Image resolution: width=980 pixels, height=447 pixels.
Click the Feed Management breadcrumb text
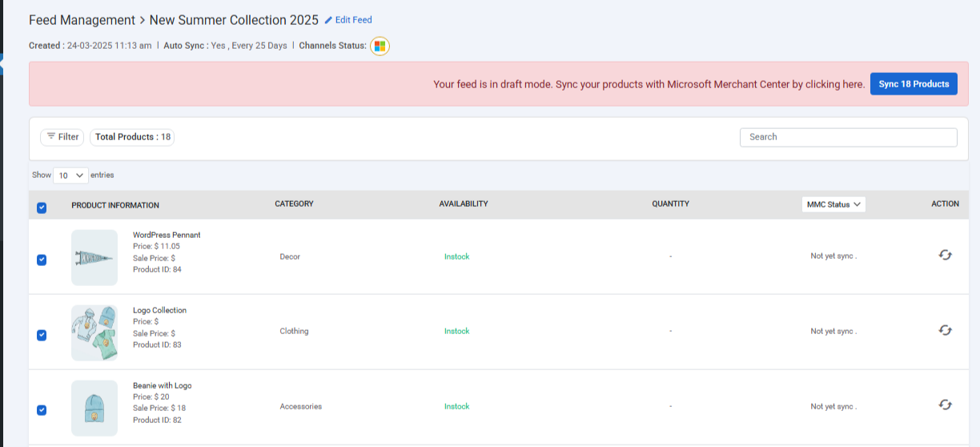pyautogui.click(x=82, y=20)
